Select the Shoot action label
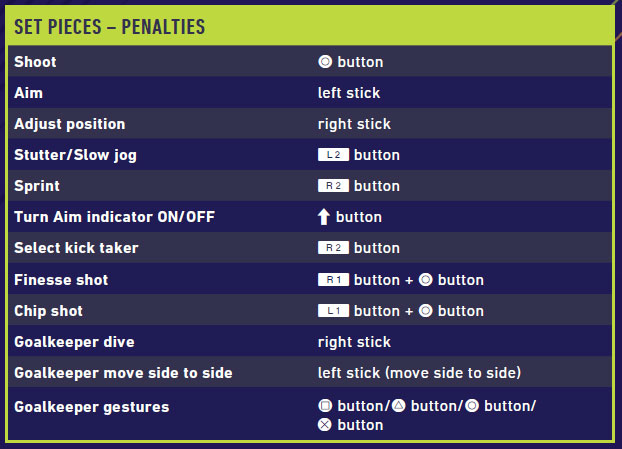The width and height of the screenshot is (622, 449). click(x=35, y=62)
